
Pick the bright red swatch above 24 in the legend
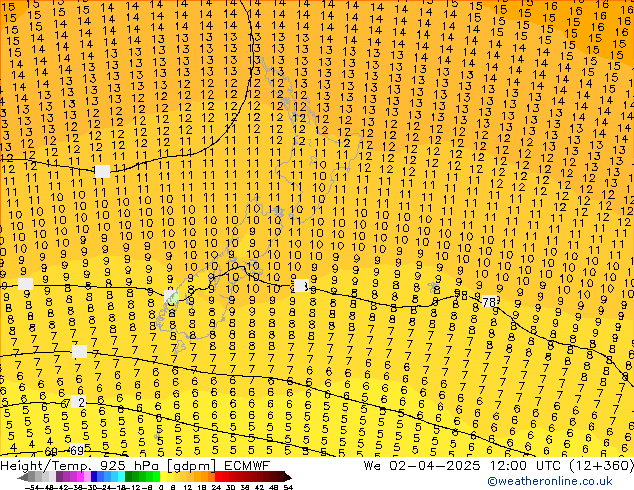click(x=218, y=477)
